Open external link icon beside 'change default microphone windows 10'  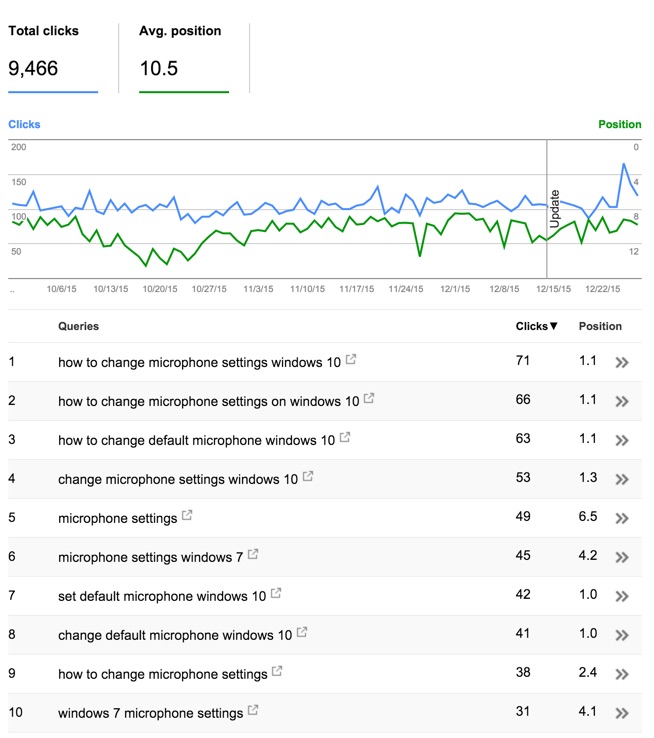[302, 633]
